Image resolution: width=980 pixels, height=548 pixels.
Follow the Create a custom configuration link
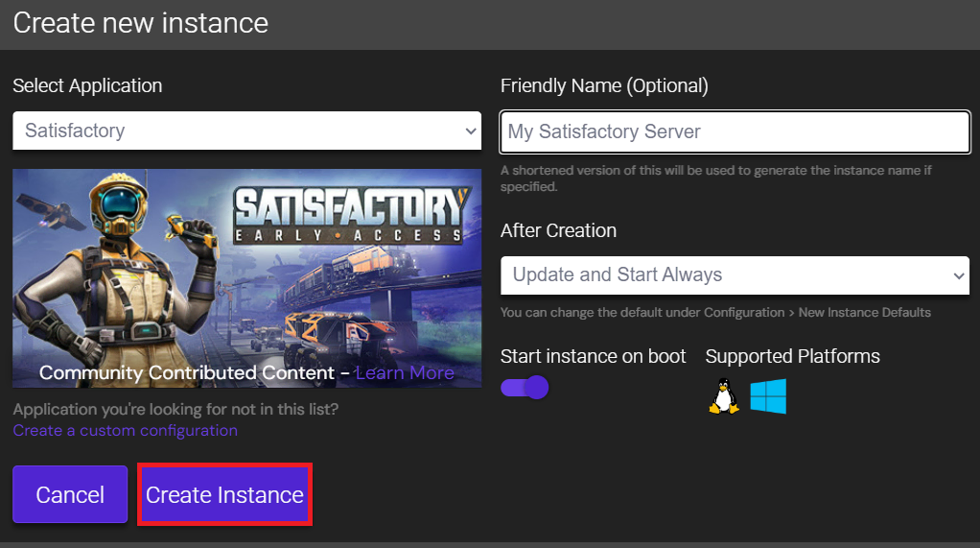[125, 430]
